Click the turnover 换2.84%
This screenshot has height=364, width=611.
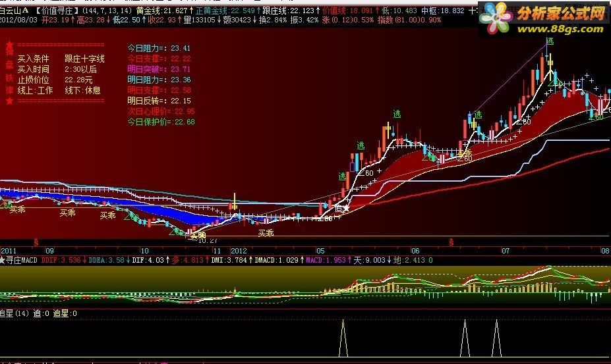point(273,20)
